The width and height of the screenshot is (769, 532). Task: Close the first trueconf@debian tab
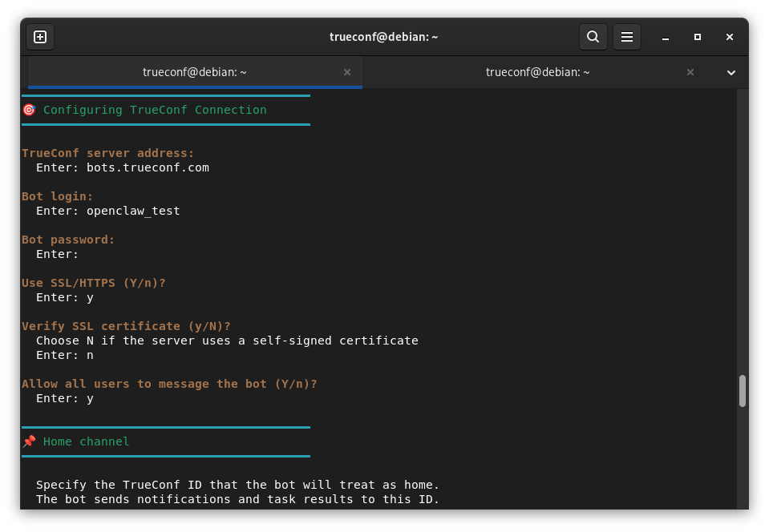point(346,72)
